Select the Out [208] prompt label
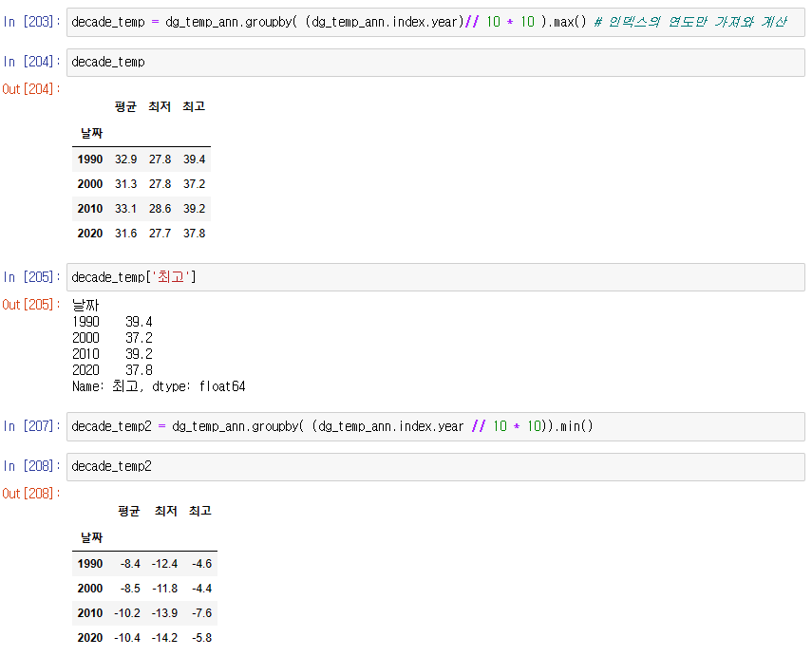Image resolution: width=812 pixels, height=656 pixels. [x=31, y=494]
